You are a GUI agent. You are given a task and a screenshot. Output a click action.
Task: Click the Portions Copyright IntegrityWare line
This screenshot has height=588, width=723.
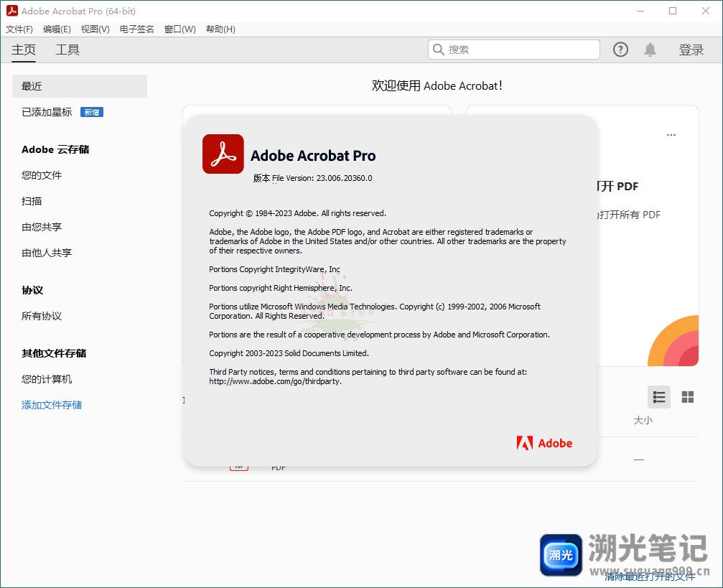click(274, 269)
